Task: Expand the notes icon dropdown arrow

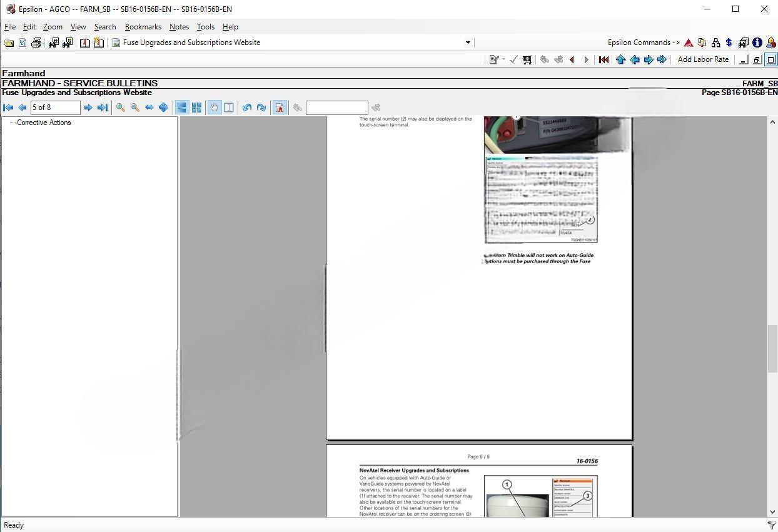Action: pos(503,59)
